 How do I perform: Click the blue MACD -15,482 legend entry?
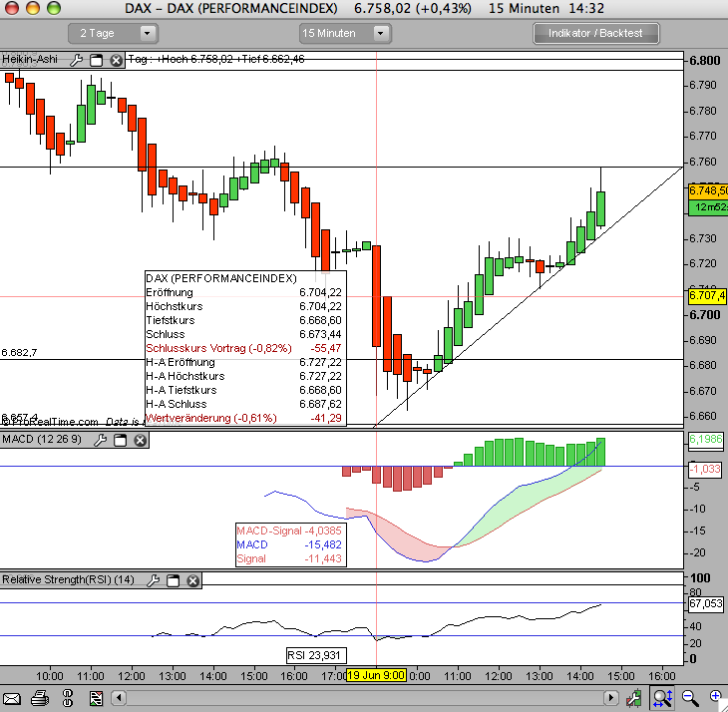coord(289,544)
